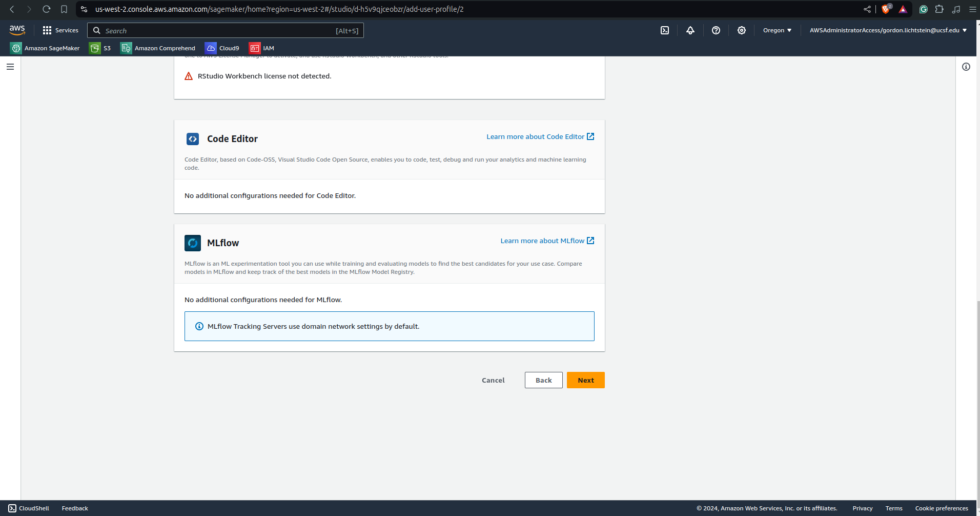Click 'RStudio Workbench license not detected.' text
980x516 pixels.
[264, 76]
